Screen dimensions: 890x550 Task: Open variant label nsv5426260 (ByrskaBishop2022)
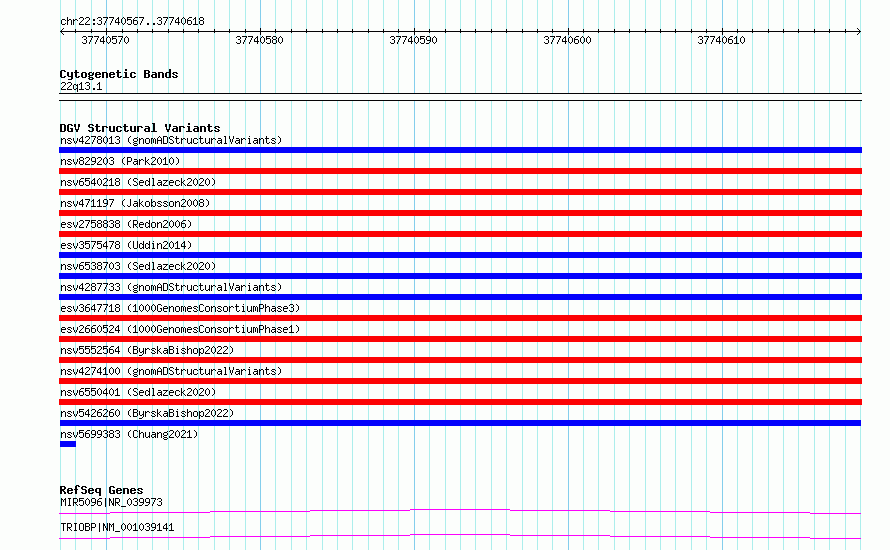pos(147,413)
